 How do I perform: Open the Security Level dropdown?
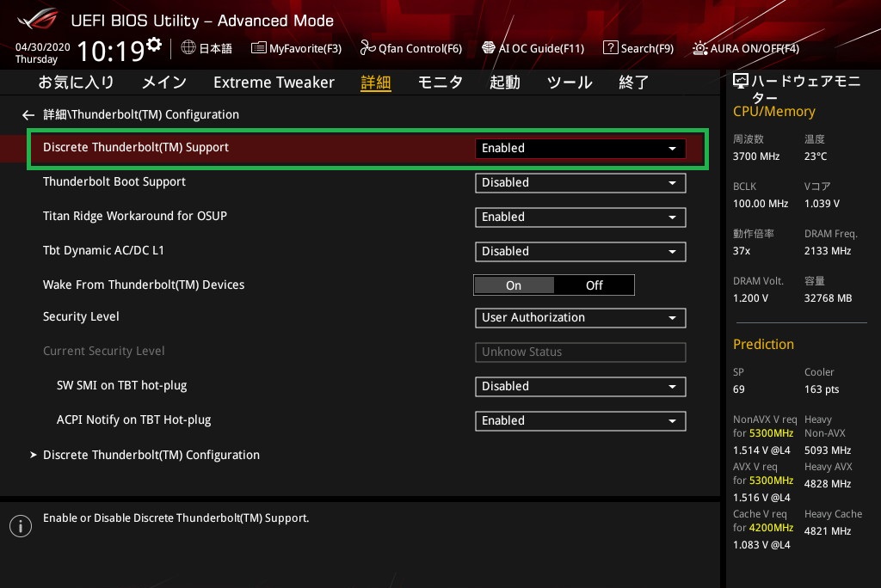click(x=580, y=317)
